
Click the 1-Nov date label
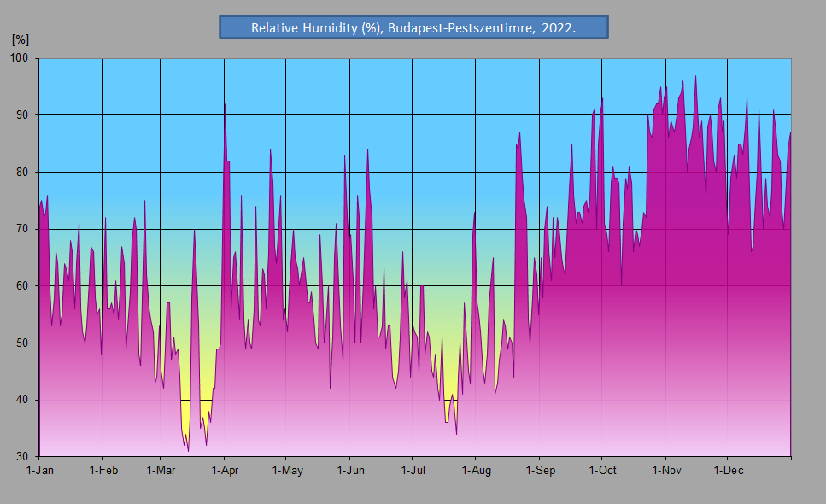tap(665, 471)
